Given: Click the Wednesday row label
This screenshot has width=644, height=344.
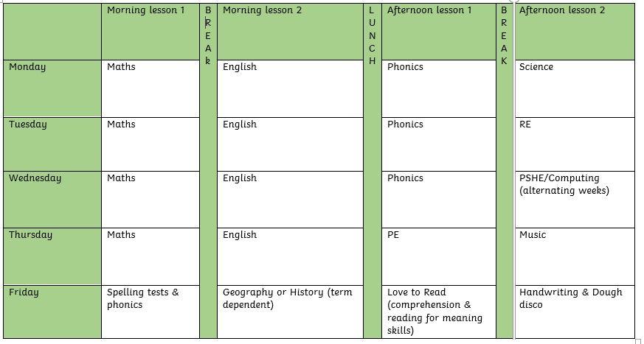Looking at the screenshot, I should click(52, 200).
